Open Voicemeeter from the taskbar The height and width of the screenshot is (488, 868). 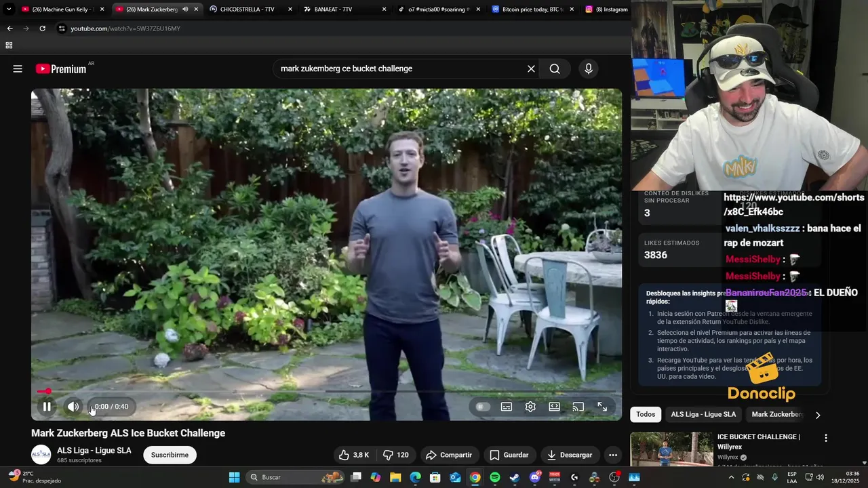pyautogui.click(x=555, y=477)
